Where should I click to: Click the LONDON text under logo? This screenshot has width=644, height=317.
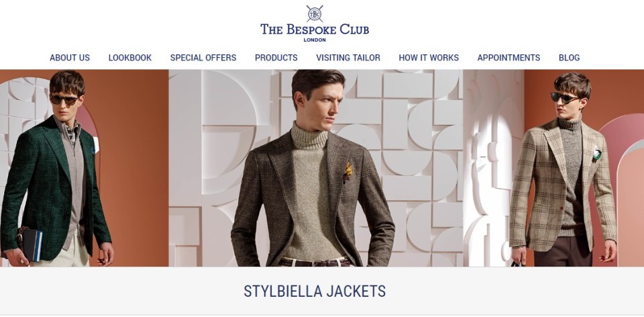tap(315, 40)
